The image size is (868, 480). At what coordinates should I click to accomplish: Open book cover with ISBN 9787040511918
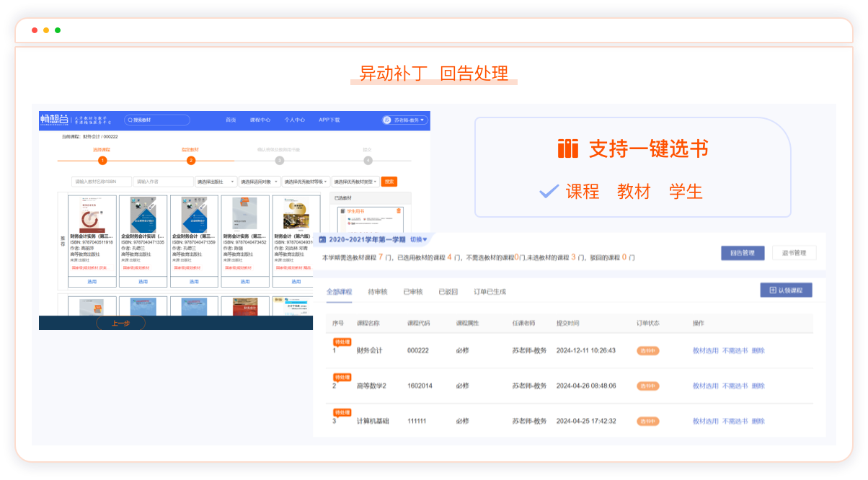[x=92, y=214]
